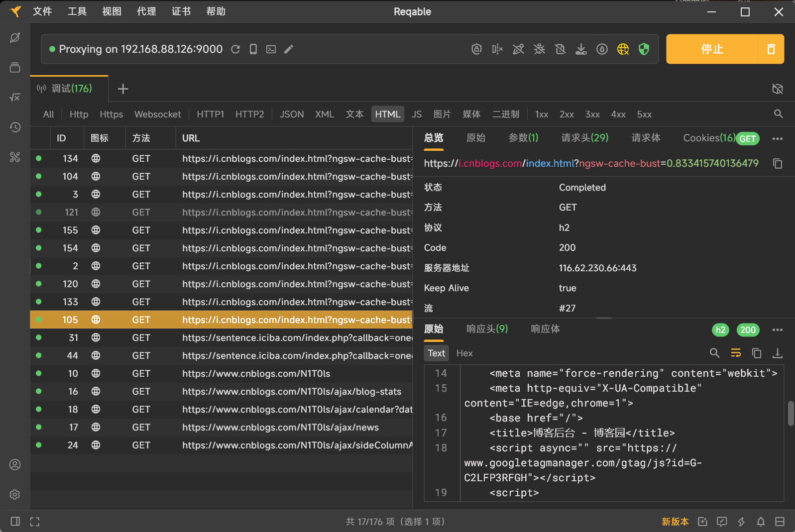
Task: Click the green shield security icon
Action: pyautogui.click(x=644, y=49)
